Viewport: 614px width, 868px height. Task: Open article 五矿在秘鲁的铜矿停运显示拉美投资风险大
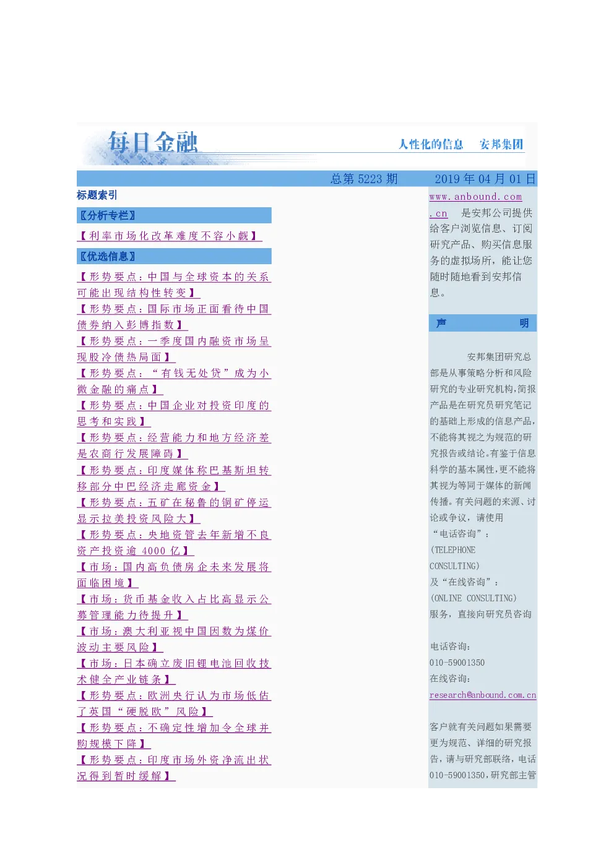174,510
